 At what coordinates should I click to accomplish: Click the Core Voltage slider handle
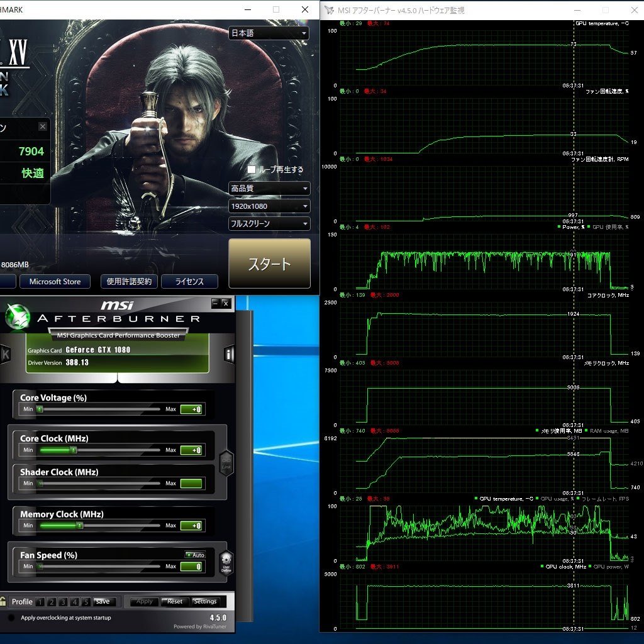point(40,409)
